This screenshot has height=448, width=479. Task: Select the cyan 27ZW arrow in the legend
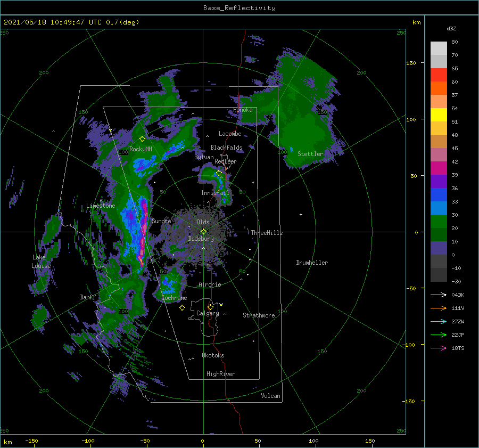coord(439,321)
